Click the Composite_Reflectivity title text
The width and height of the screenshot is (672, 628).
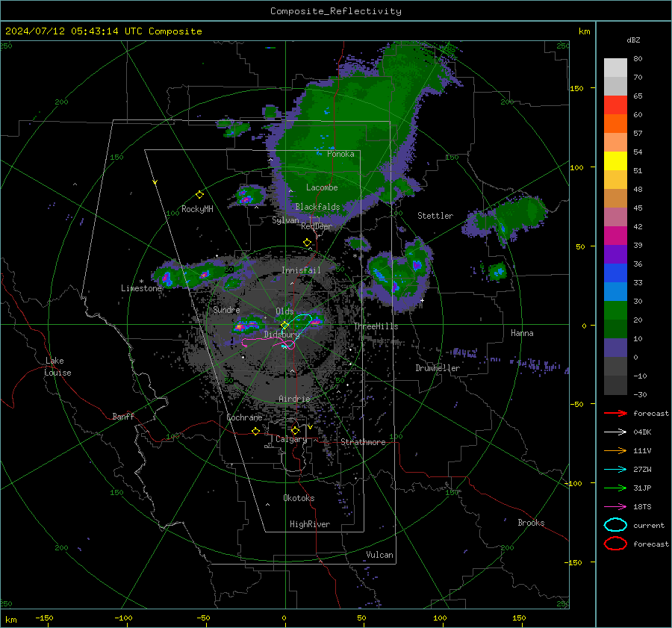point(336,11)
